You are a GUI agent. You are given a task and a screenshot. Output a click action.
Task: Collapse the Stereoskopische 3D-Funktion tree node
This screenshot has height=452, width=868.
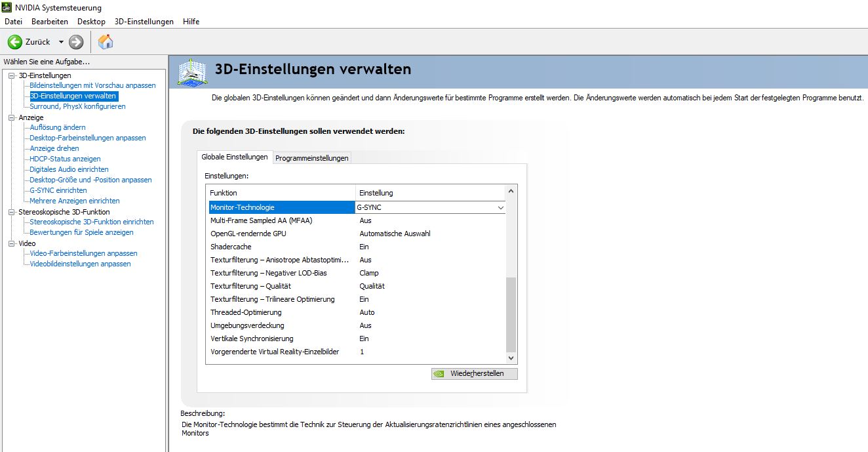click(11, 212)
